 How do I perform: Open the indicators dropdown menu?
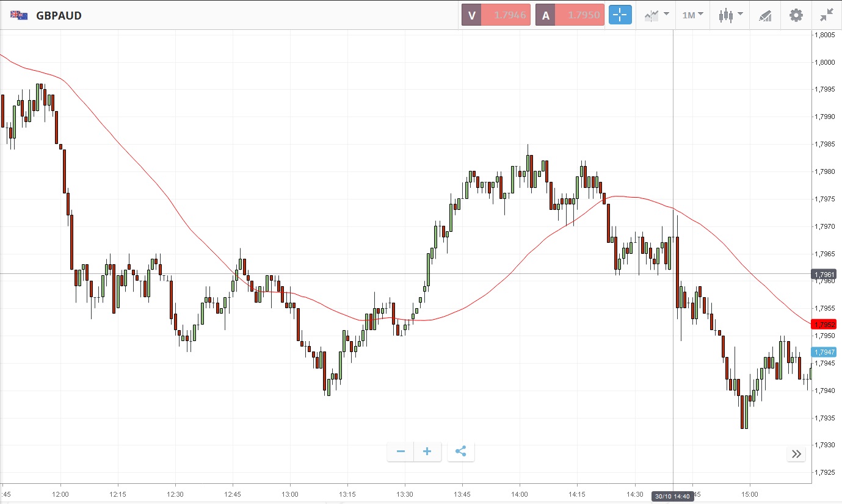point(656,15)
